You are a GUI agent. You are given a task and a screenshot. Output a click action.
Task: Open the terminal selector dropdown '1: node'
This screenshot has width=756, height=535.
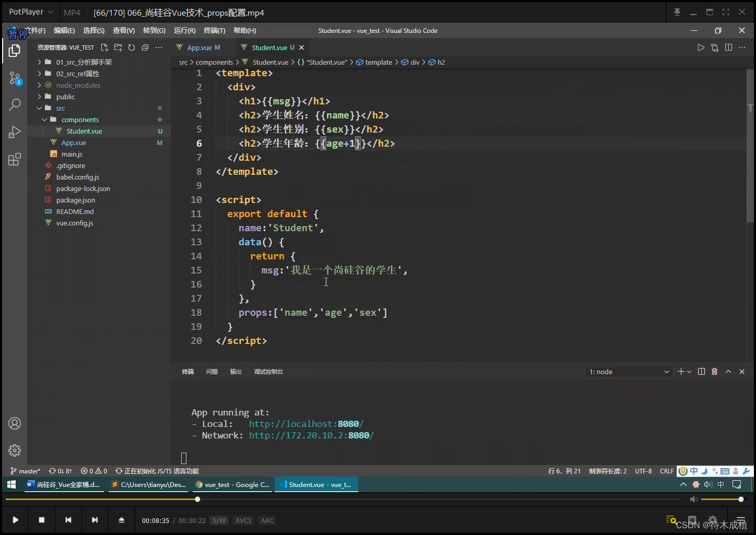[x=629, y=372]
